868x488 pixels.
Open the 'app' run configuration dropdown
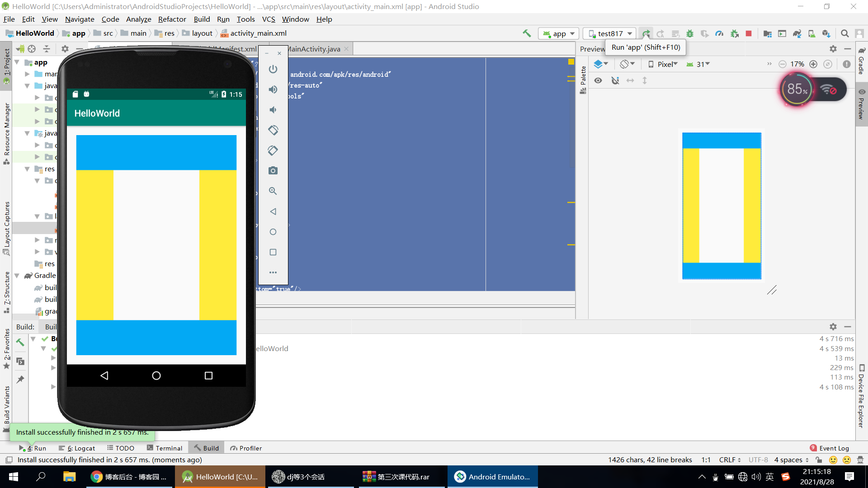tap(559, 33)
